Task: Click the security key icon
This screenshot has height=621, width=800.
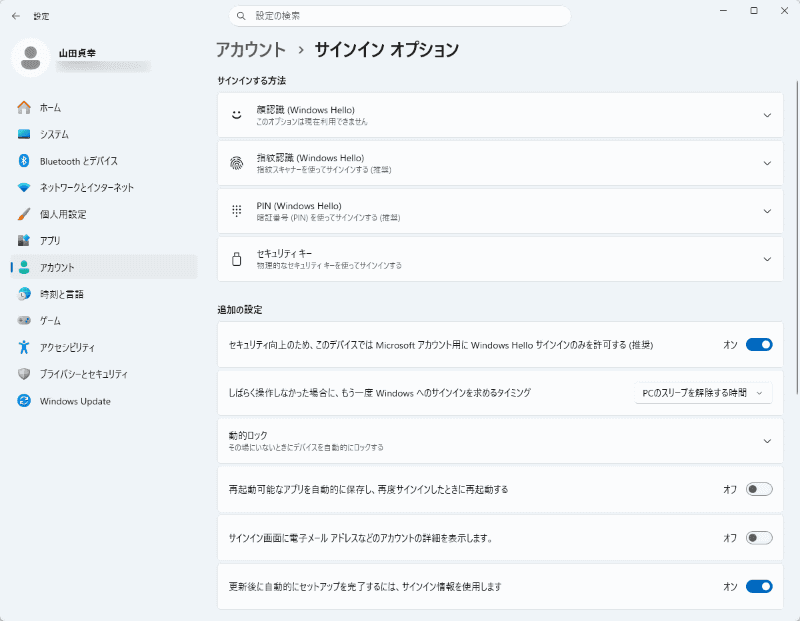Action: pos(237,259)
